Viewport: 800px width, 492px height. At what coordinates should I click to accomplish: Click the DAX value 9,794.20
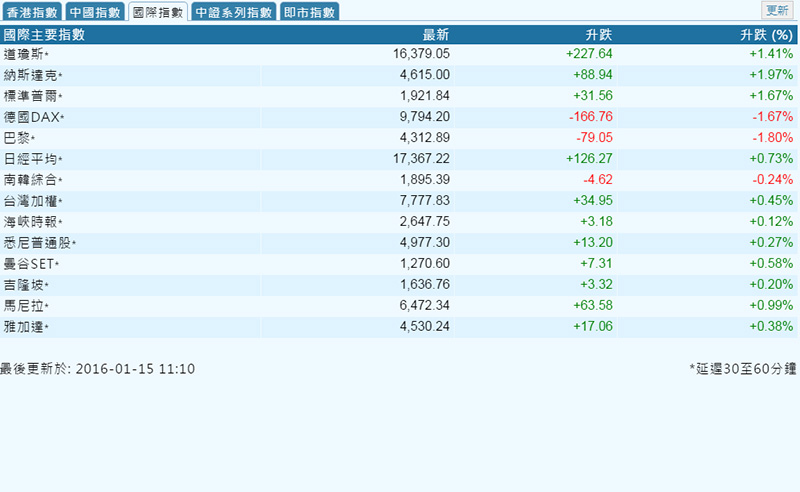click(424, 116)
